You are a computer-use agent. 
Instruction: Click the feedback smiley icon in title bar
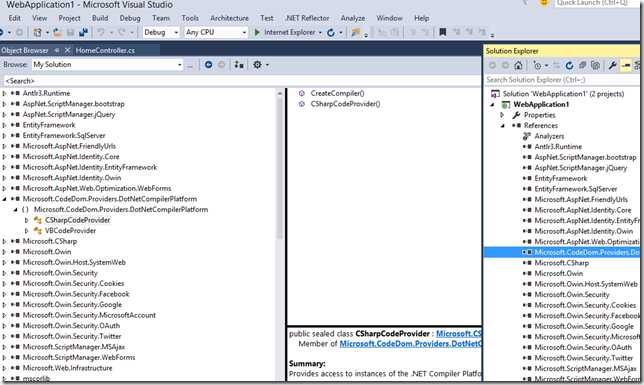tap(544, 3)
